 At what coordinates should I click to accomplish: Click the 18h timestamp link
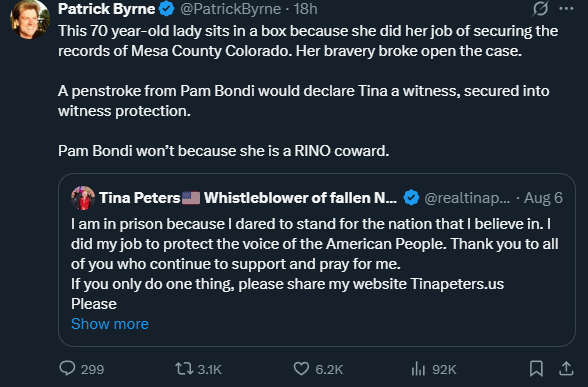click(x=306, y=9)
